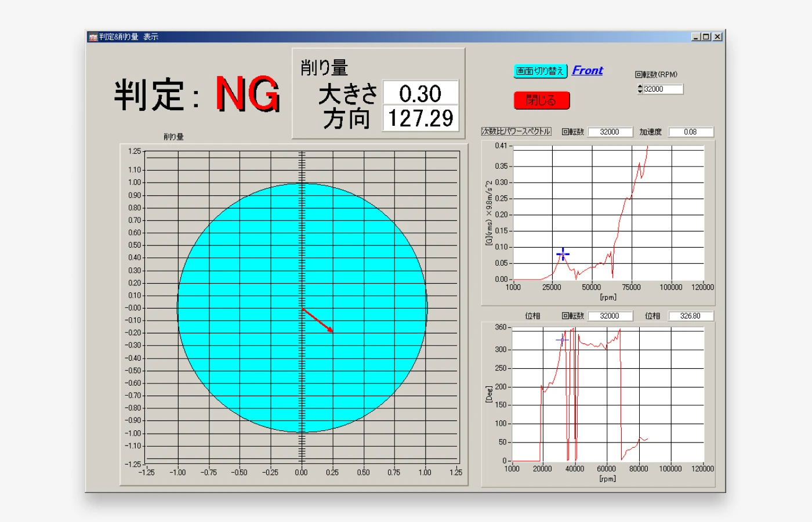Image resolution: width=812 pixels, height=522 pixels.
Task: Select the 大きさ value field showing 0.30
Action: (x=420, y=93)
